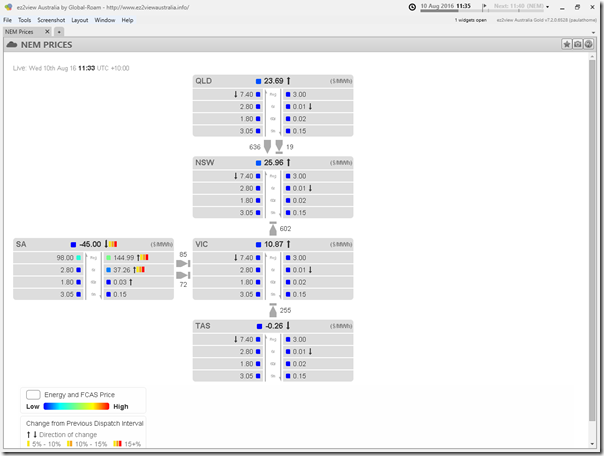
Task: Open the Help menu
Action: tap(128, 20)
